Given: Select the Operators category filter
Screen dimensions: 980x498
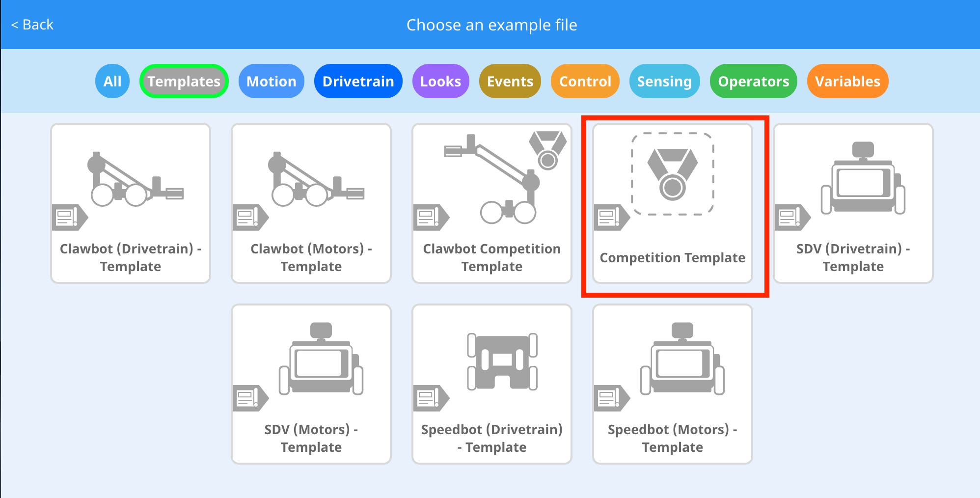Looking at the screenshot, I should click(753, 81).
